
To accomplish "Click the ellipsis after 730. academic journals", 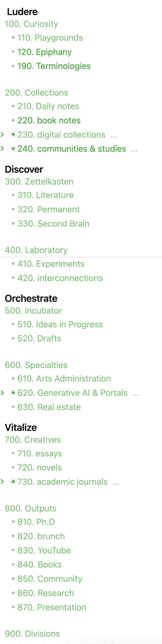I will coord(116,483).
